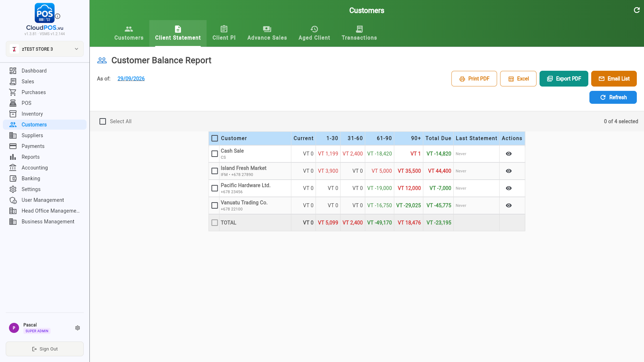Open the Aged Client tab
Image resolution: width=644 pixels, height=362 pixels.
pyautogui.click(x=314, y=33)
